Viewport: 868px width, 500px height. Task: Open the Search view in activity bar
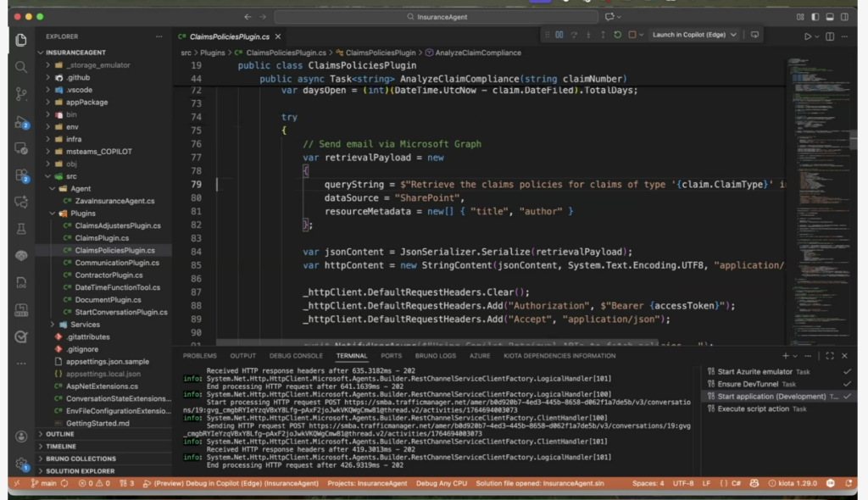click(x=21, y=67)
